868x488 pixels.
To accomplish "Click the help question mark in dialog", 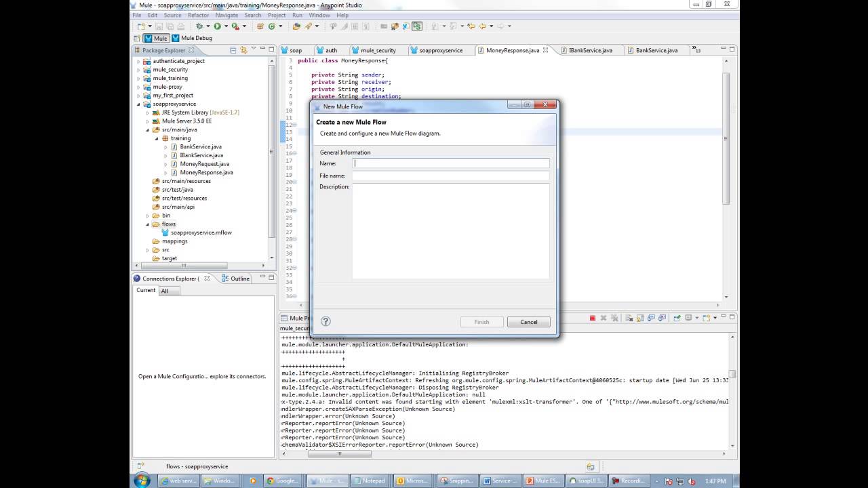I will tap(325, 321).
